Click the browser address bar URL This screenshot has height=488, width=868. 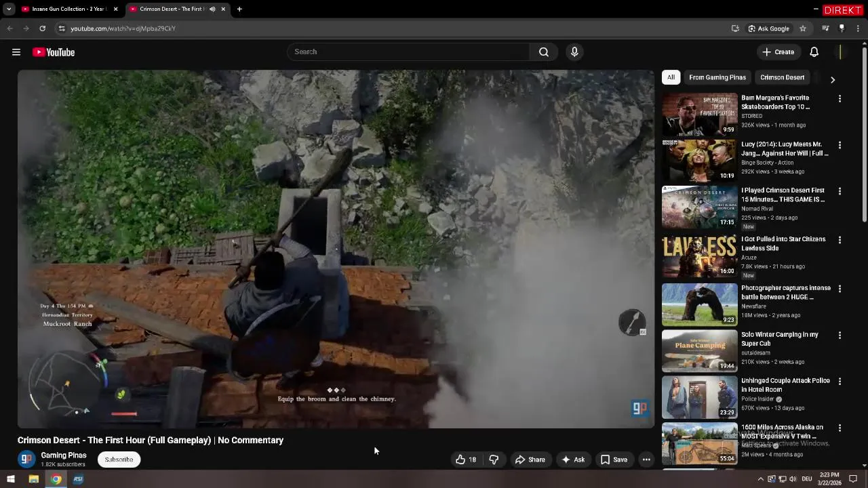pos(123,28)
